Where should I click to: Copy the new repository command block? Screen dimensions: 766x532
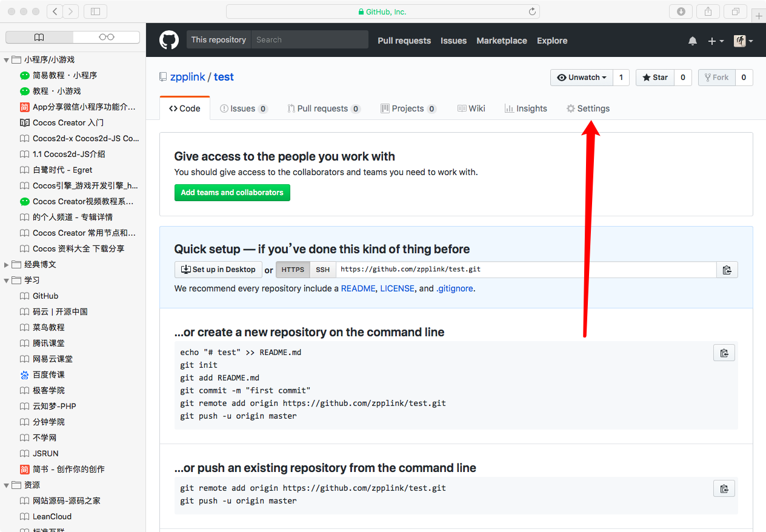pyautogui.click(x=724, y=353)
